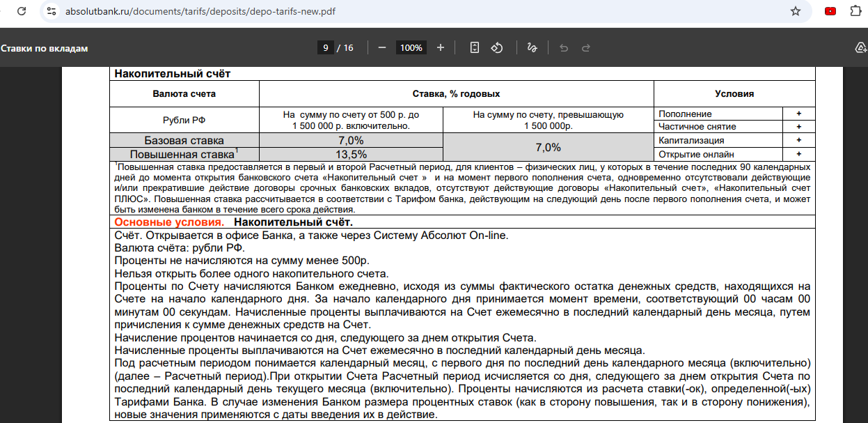
Task: Rotate the PDF counterclockwise
Action: click(x=497, y=48)
